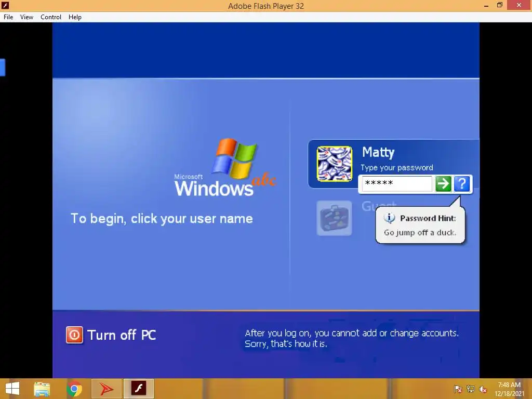532x399 pixels.
Task: Open the Control menu
Action: 51,17
